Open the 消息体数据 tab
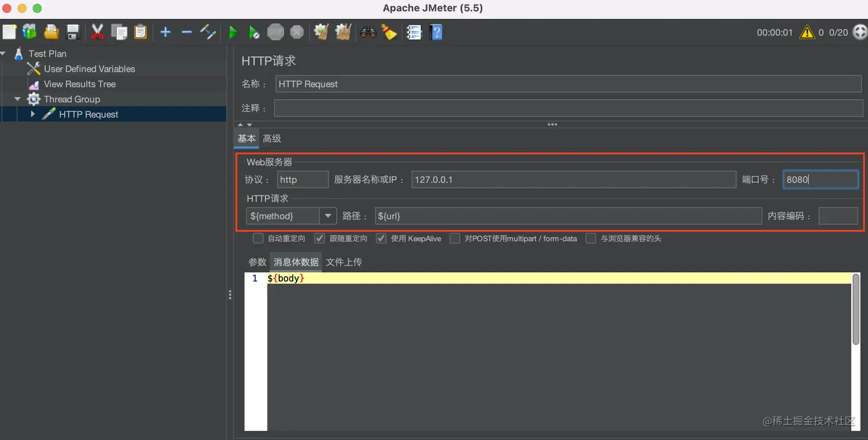This screenshot has height=440, width=868. (296, 262)
